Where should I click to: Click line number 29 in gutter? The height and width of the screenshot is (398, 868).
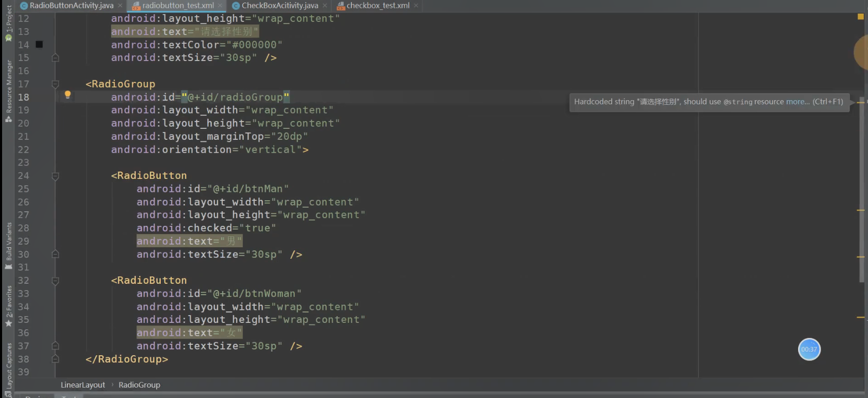[23, 241]
